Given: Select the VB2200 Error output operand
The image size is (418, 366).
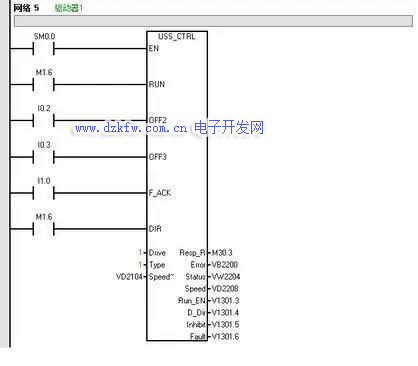Looking at the screenshot, I should point(225,265).
